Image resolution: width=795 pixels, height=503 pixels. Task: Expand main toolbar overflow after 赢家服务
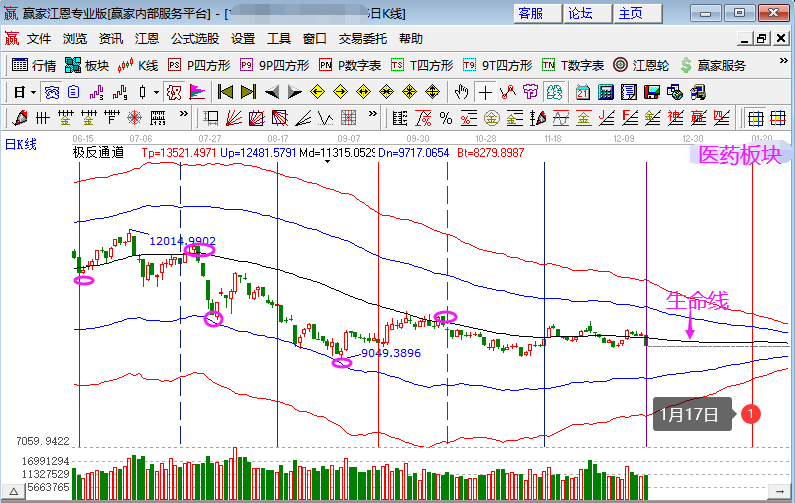point(783,61)
